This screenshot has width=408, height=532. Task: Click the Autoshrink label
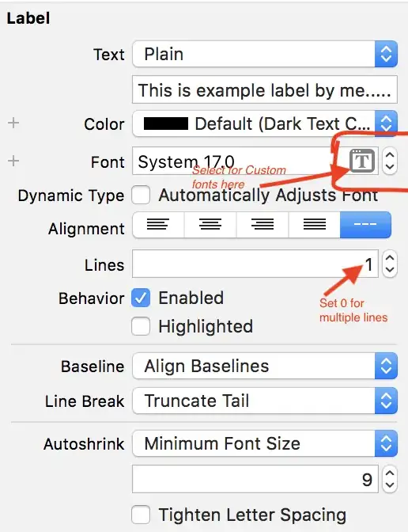[84, 444]
